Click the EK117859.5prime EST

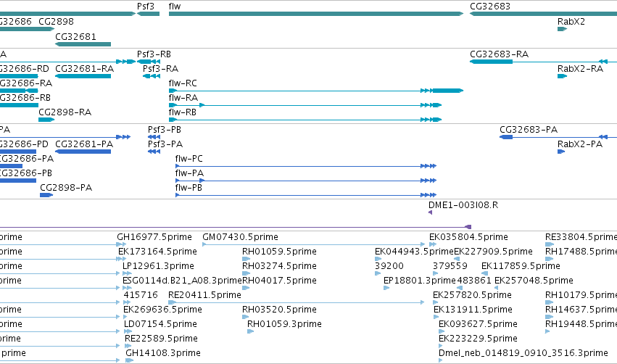click(521, 266)
